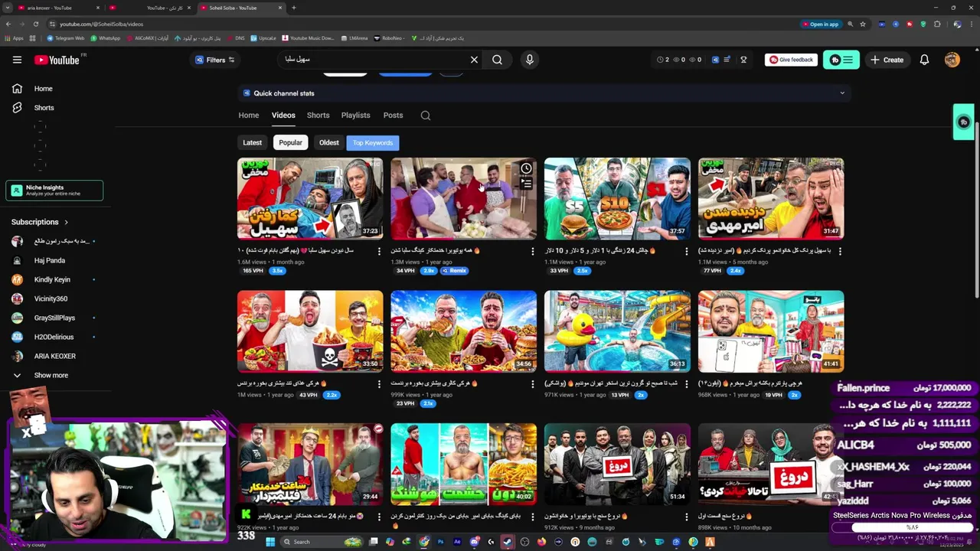Open the Filters dropdown
This screenshot has height=551, width=980.
pyautogui.click(x=214, y=60)
